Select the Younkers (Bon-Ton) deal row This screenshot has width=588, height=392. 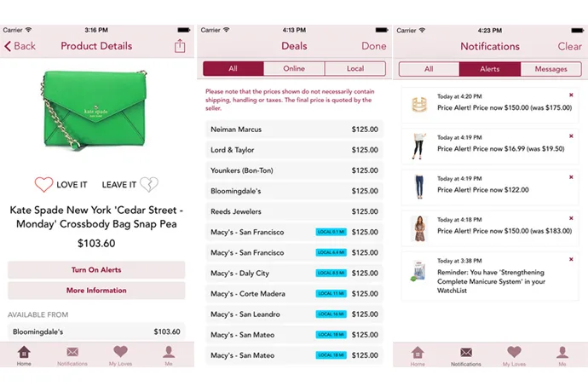[x=294, y=170]
